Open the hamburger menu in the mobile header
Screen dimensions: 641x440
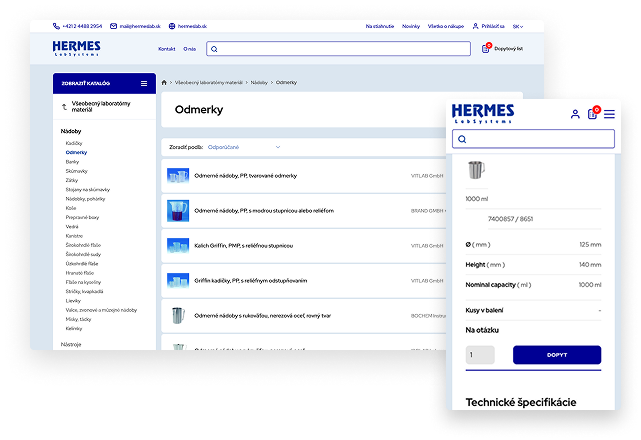[x=609, y=114]
